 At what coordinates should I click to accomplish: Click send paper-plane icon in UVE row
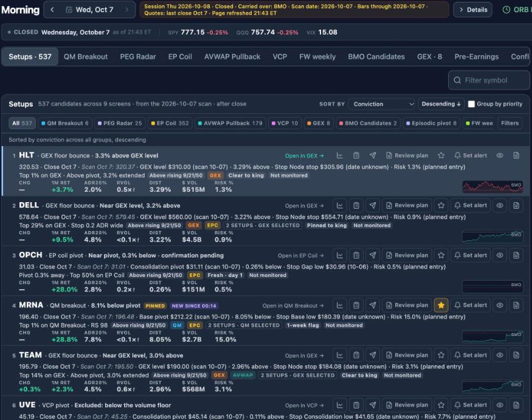point(373,405)
